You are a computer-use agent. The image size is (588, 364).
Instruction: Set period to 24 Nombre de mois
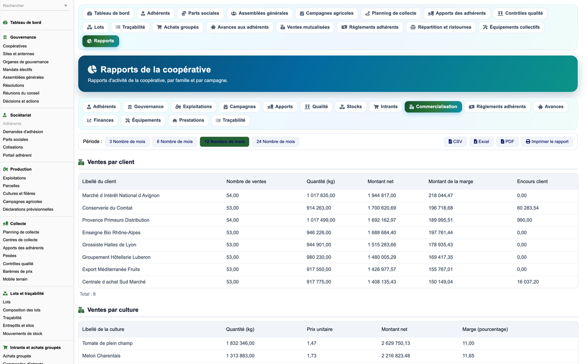[x=276, y=142]
